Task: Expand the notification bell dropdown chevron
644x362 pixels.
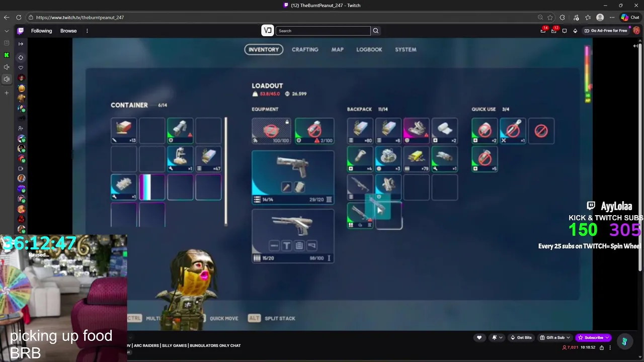Action: click(501, 337)
